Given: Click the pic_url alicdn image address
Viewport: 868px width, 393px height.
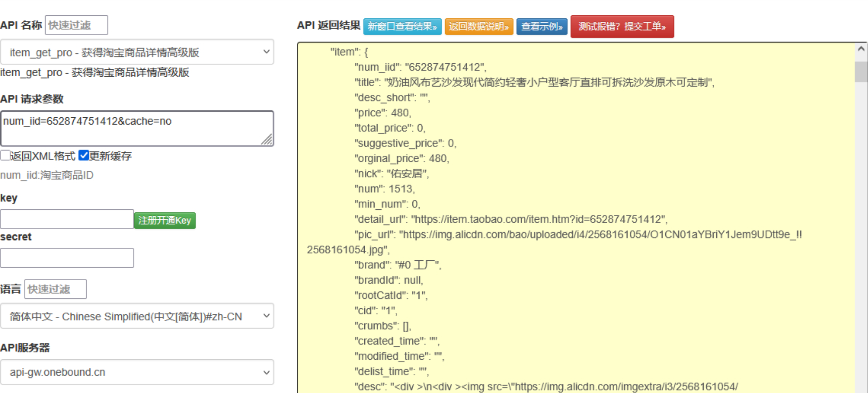Looking at the screenshot, I should point(554,242).
